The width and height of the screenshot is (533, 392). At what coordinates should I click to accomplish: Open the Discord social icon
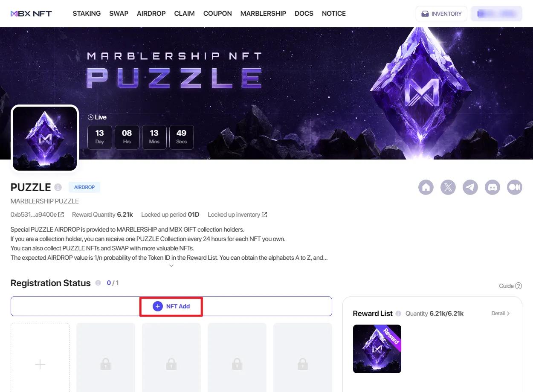click(x=492, y=187)
